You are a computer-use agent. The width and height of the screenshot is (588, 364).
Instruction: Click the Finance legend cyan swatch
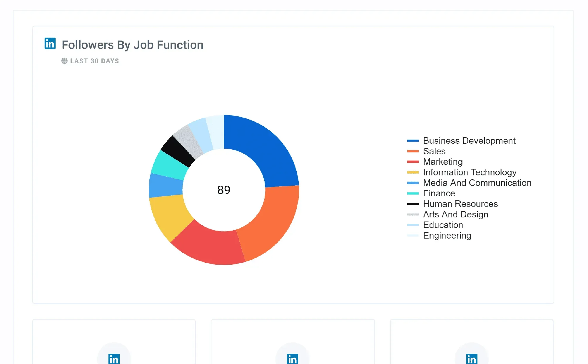tap(413, 193)
